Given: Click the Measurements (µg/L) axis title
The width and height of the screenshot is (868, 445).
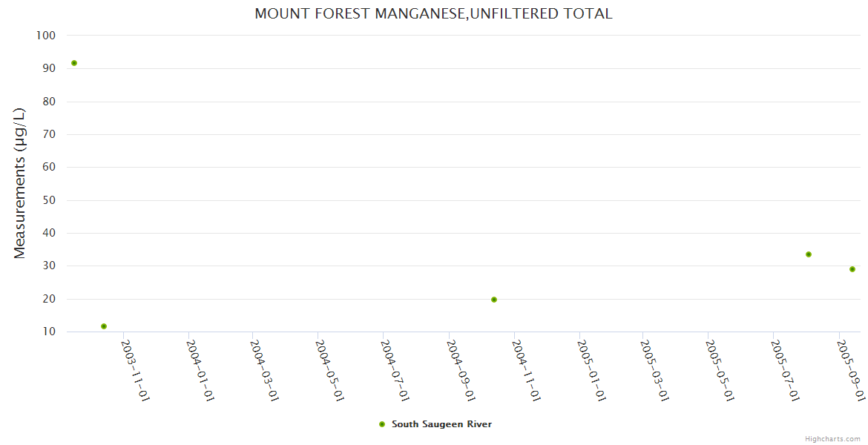Looking at the screenshot, I should pyautogui.click(x=19, y=183).
